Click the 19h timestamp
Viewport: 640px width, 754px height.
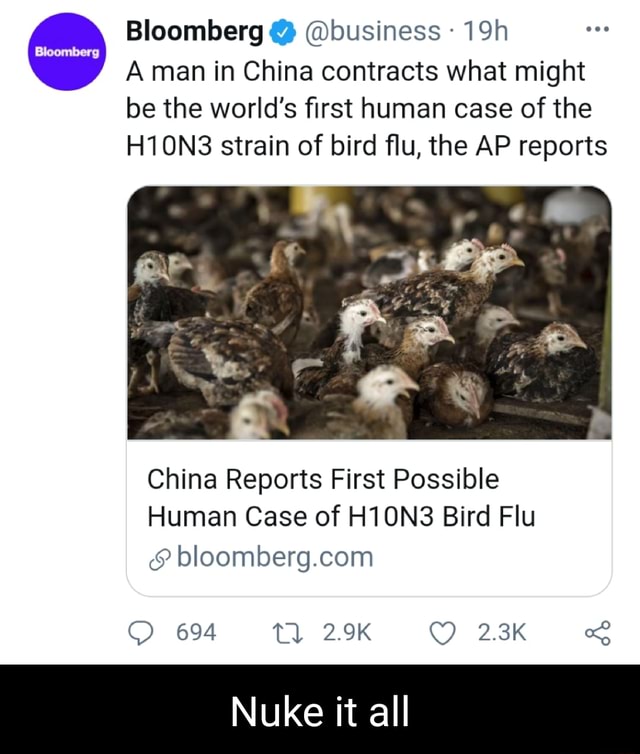486,31
